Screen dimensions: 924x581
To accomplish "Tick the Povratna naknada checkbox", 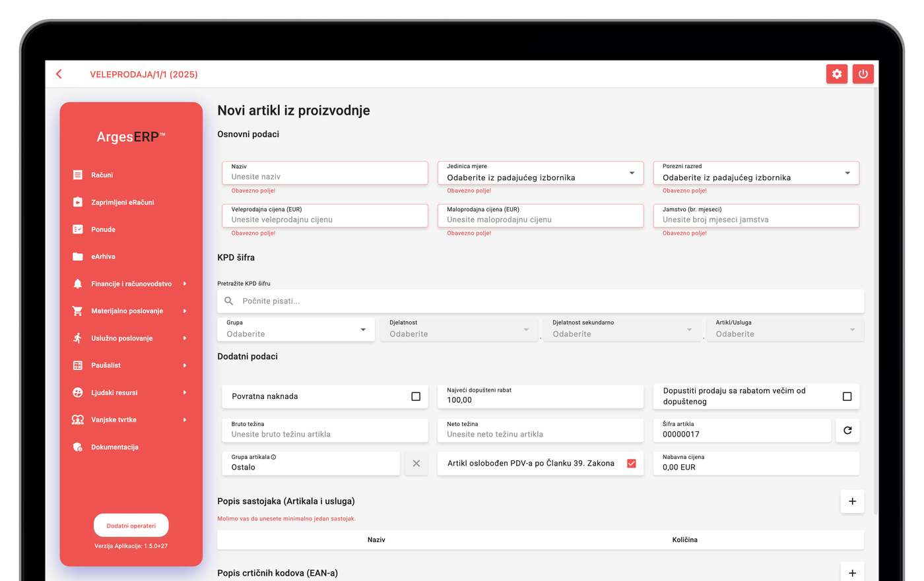I will tap(416, 396).
